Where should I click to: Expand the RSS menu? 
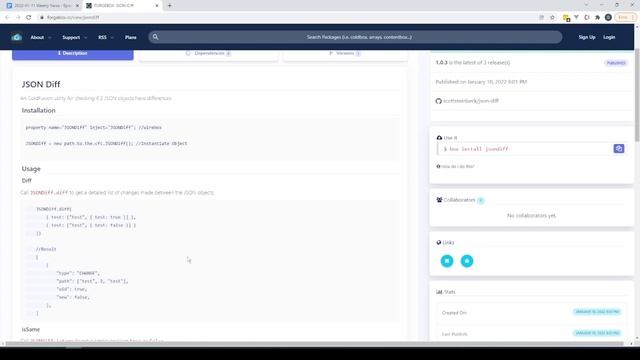coord(105,37)
